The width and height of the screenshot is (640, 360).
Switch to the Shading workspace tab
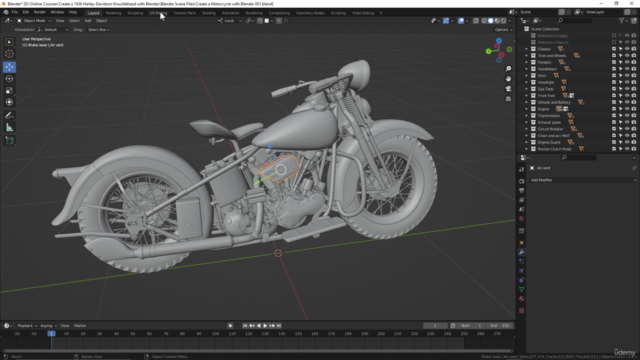[x=209, y=13]
